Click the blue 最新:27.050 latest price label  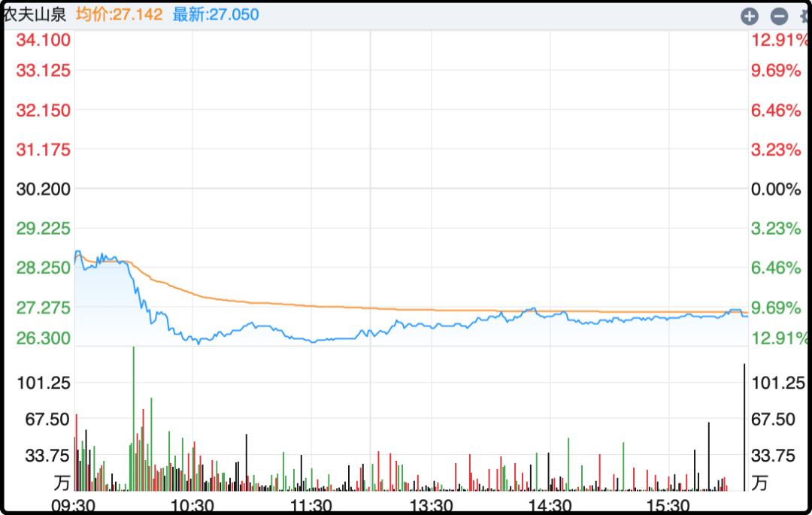(x=216, y=15)
